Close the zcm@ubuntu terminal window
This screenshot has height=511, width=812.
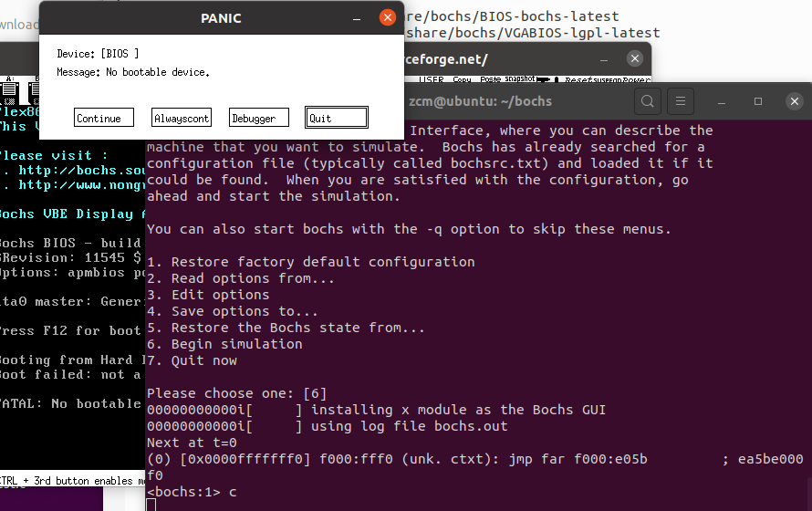(795, 101)
